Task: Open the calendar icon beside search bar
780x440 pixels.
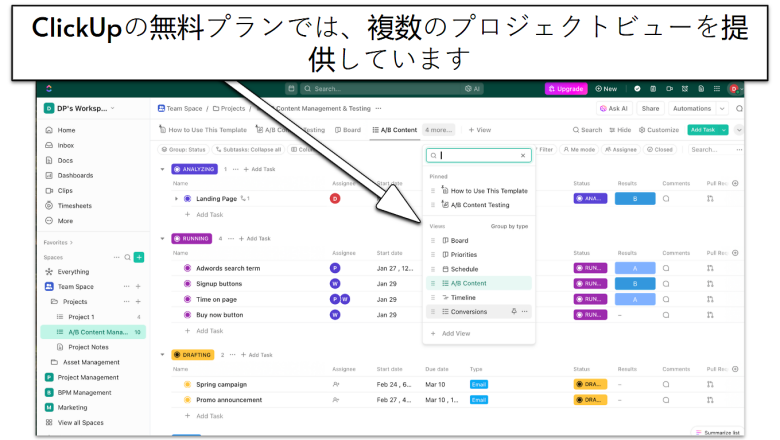Action: pyautogui.click(x=292, y=88)
